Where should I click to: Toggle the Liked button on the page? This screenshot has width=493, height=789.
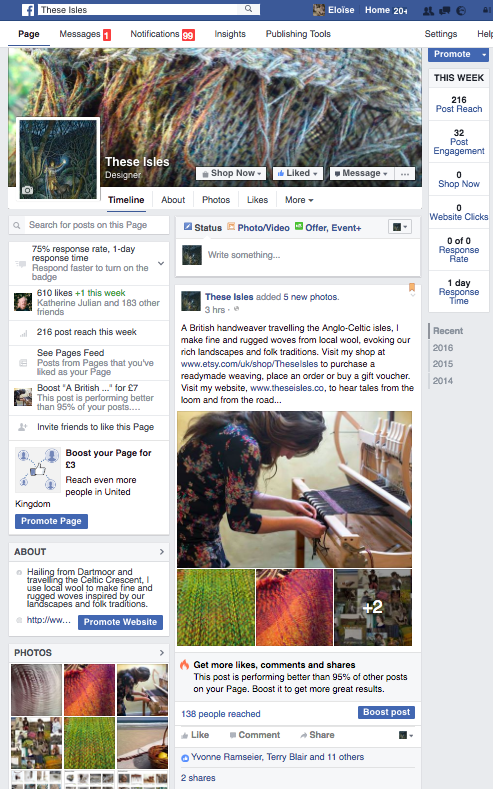pyautogui.click(x=297, y=174)
